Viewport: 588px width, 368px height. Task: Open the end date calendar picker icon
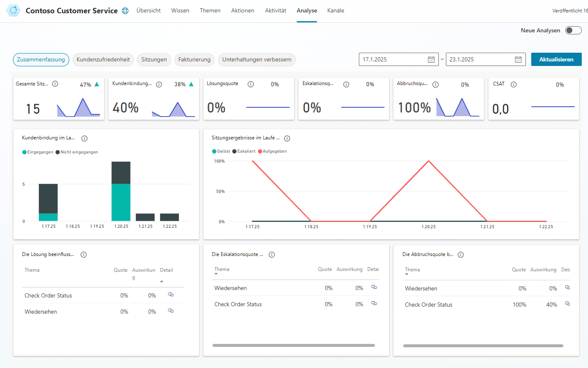point(518,60)
